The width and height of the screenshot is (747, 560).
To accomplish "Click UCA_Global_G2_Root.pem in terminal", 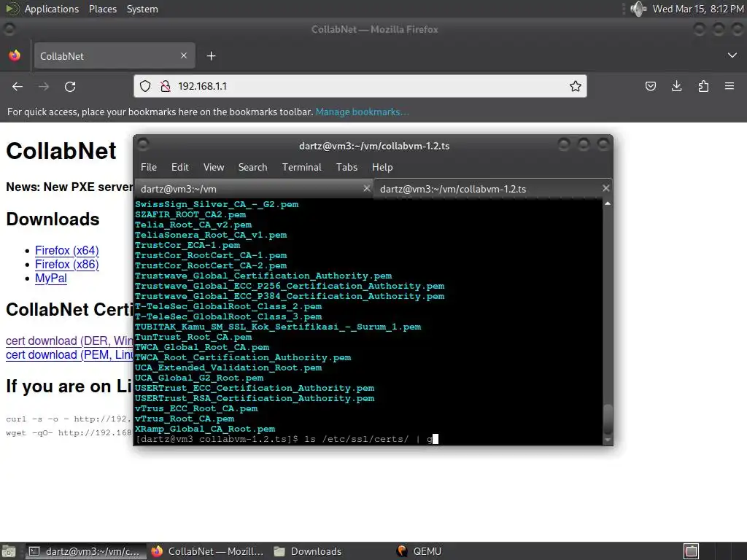I will (x=199, y=378).
